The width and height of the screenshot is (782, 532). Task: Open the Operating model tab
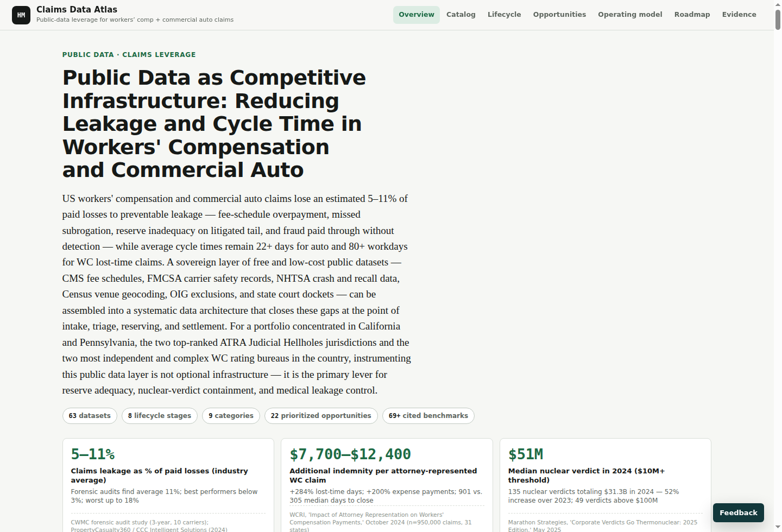tap(630, 15)
